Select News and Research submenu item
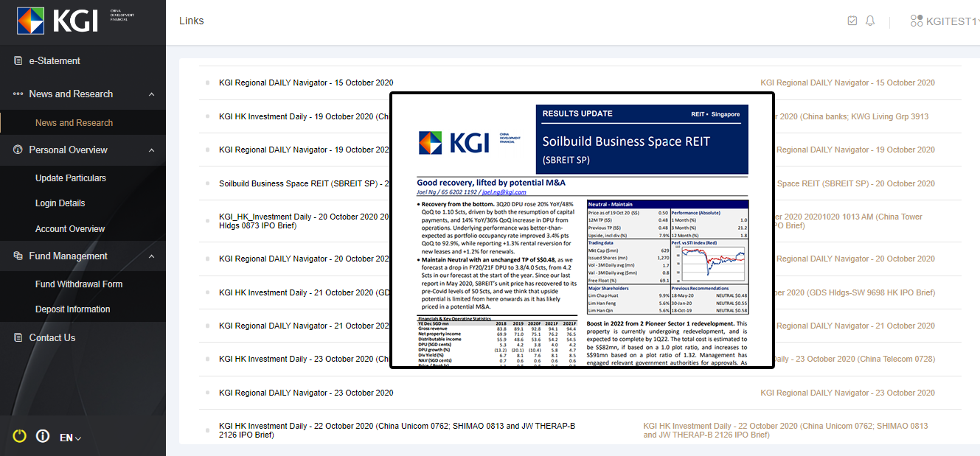The height and width of the screenshot is (456, 980). click(x=74, y=123)
